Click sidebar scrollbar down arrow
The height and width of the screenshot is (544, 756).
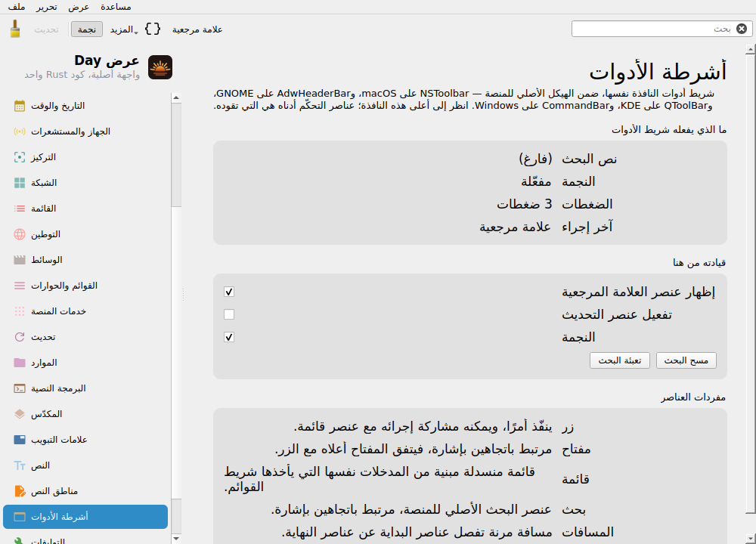[x=176, y=539]
